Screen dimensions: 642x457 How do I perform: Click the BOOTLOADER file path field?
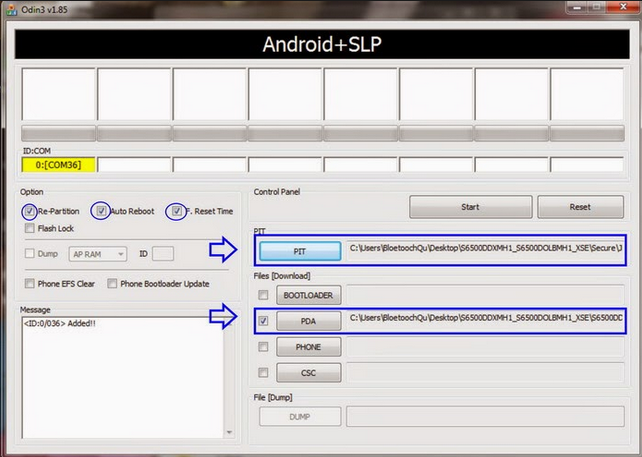(x=486, y=295)
